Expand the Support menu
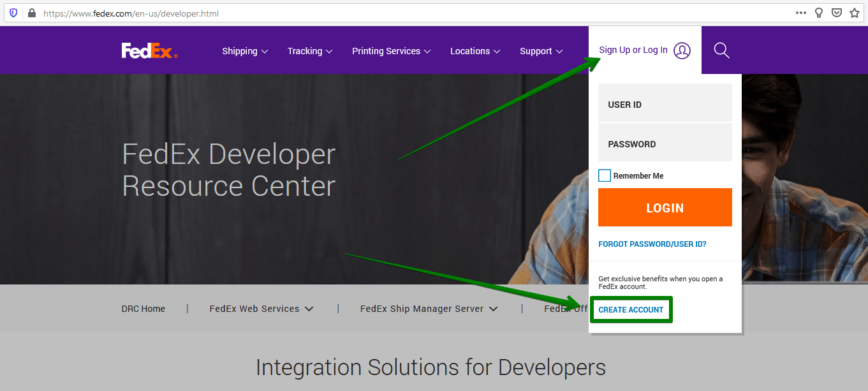The height and width of the screenshot is (391, 868). click(541, 51)
